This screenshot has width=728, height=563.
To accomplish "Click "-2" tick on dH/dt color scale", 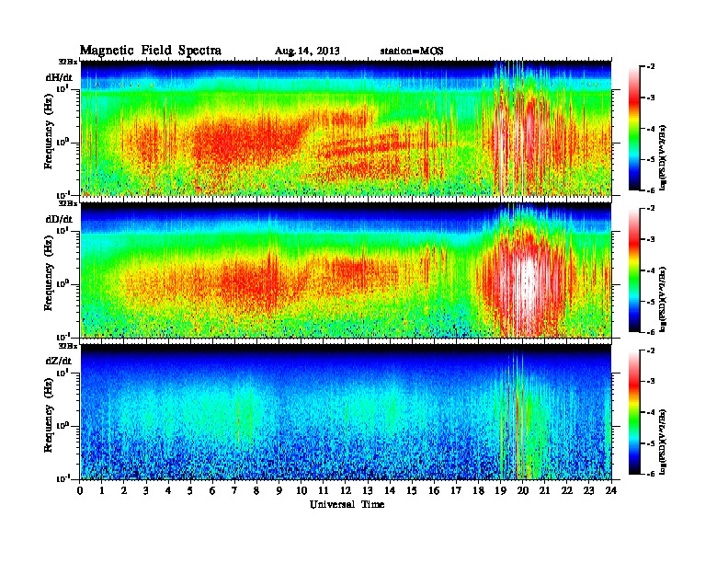I will coord(651,67).
